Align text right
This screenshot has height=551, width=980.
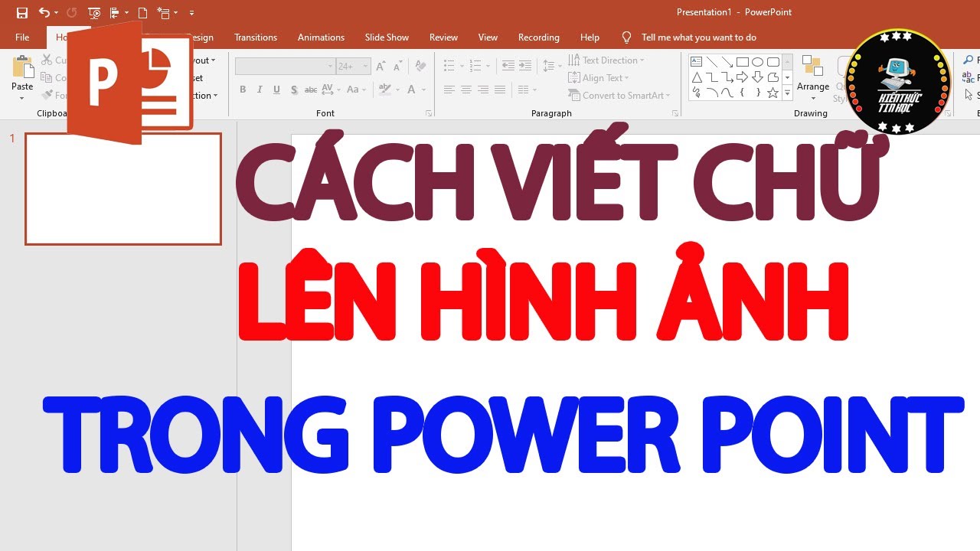click(x=483, y=90)
